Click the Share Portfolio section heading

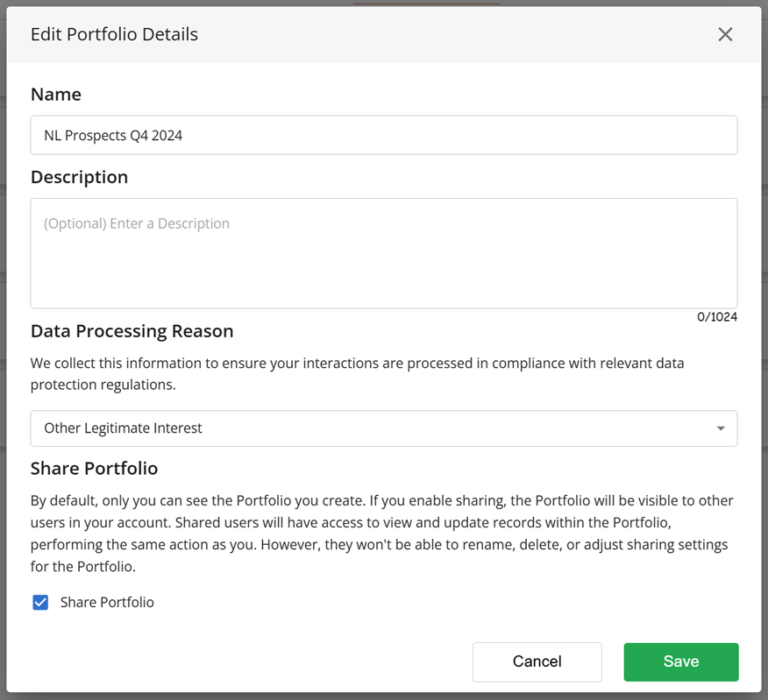point(94,469)
